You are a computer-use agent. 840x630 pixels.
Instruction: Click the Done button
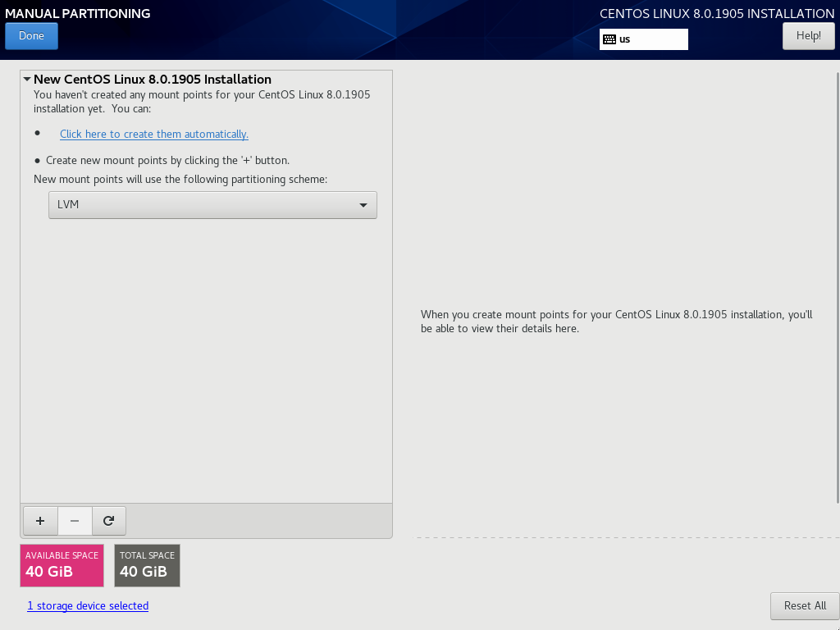click(x=32, y=36)
